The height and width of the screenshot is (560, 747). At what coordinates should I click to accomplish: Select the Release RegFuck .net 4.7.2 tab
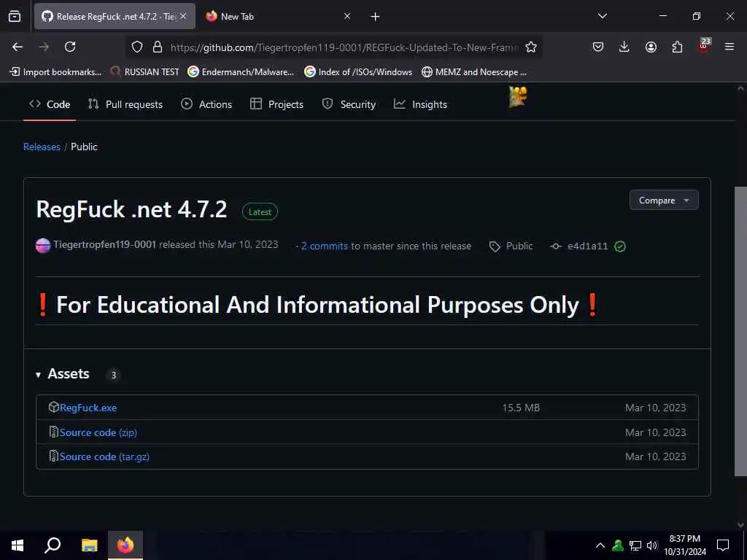(x=115, y=16)
